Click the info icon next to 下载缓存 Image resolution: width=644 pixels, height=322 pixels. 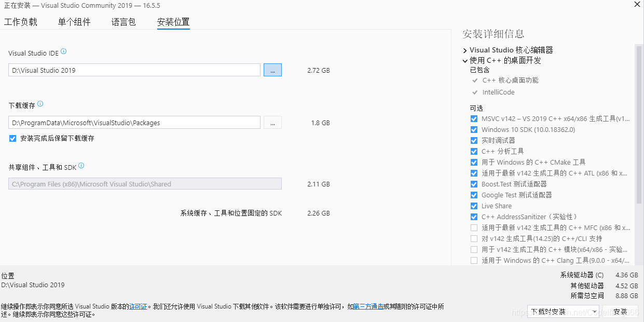coord(40,104)
